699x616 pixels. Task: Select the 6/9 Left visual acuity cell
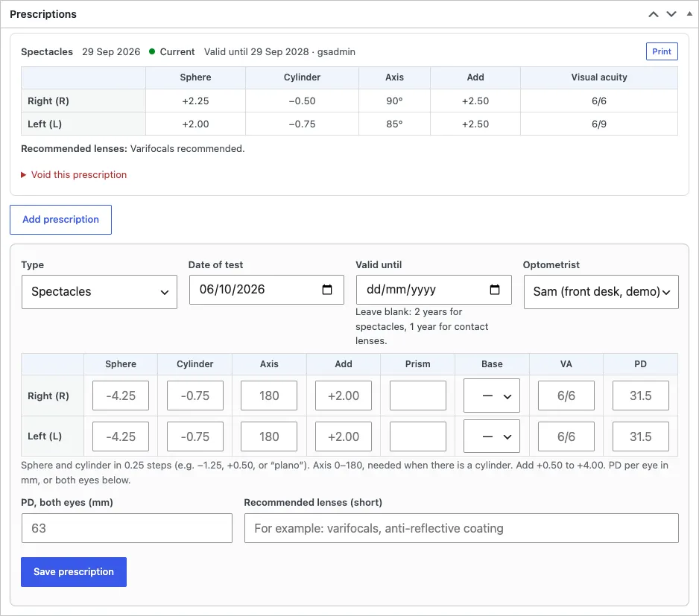click(598, 124)
